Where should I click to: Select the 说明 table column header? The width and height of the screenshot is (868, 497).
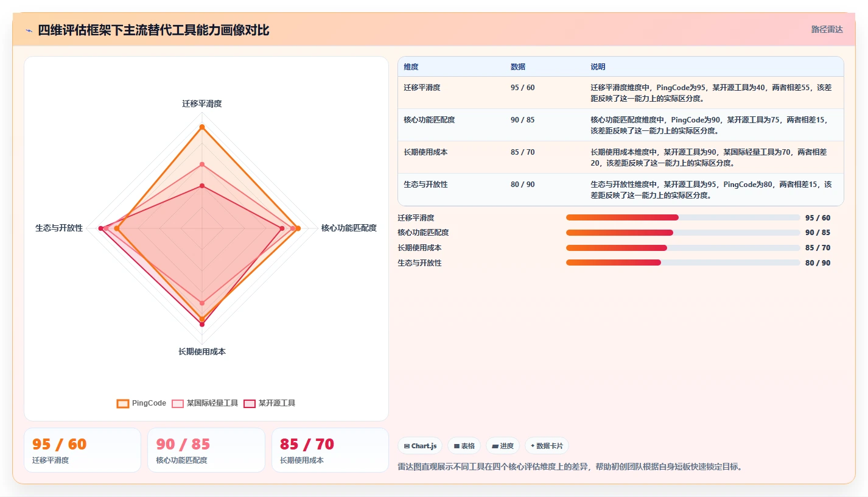[598, 67]
